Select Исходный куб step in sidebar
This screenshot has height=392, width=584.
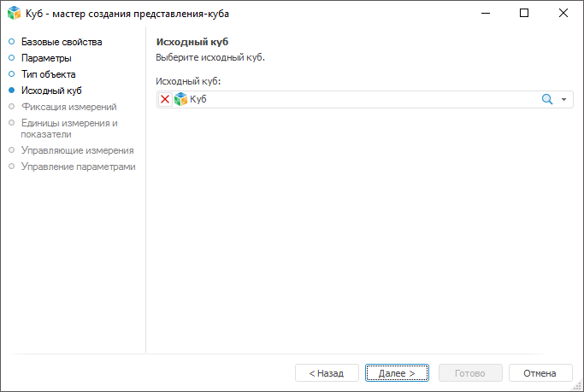51,91
